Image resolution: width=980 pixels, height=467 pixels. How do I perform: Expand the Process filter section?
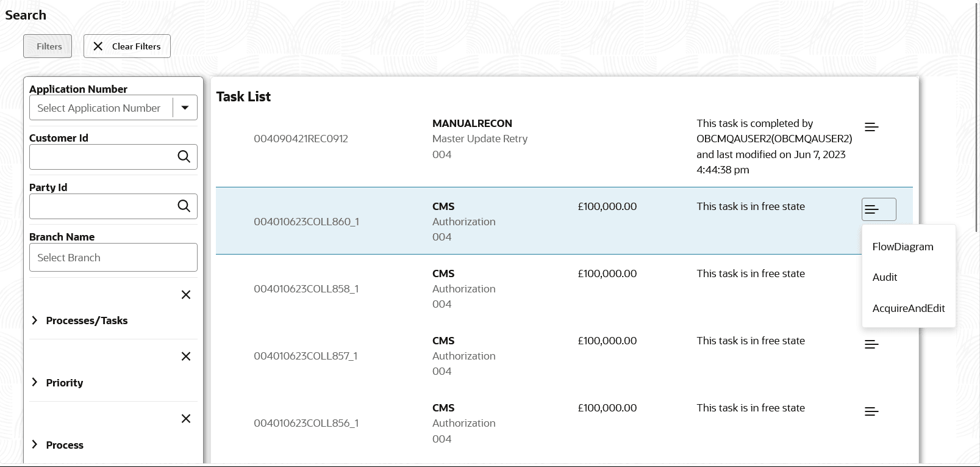(x=35, y=445)
